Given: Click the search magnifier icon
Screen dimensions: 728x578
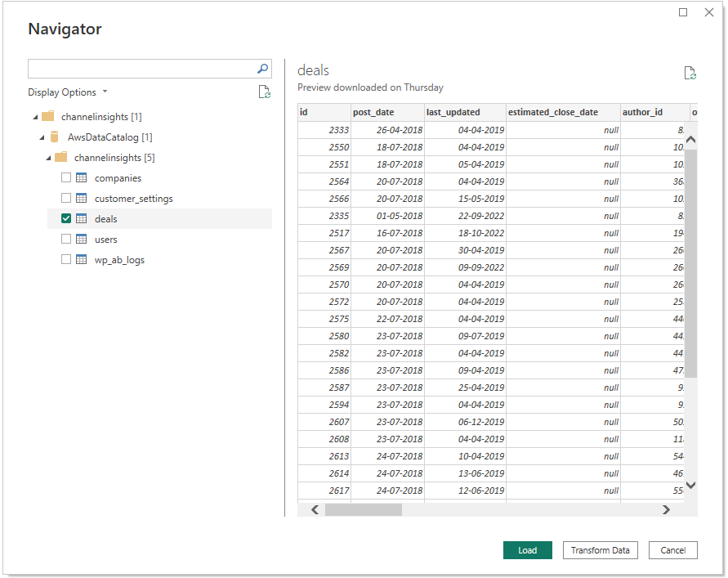Looking at the screenshot, I should tap(262, 69).
